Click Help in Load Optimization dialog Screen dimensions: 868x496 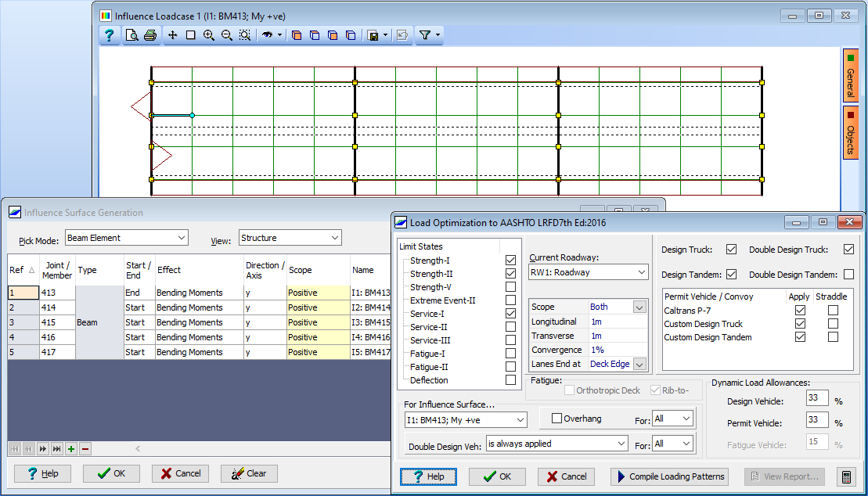point(428,476)
